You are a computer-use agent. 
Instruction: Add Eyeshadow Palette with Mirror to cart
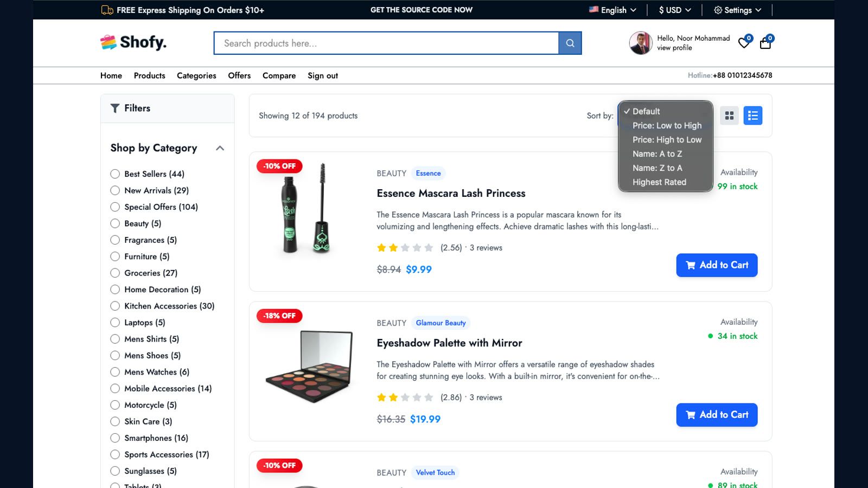pos(717,415)
